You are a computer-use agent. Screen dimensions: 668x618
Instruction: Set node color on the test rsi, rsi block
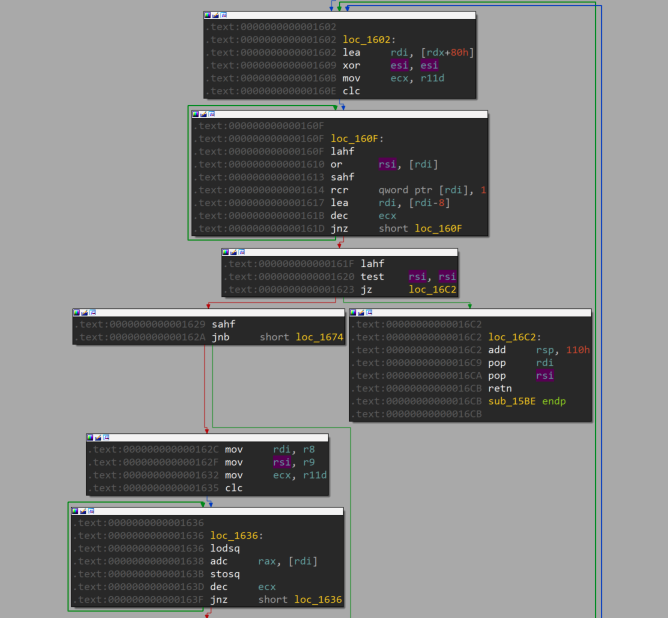pyautogui.click(x=225, y=252)
